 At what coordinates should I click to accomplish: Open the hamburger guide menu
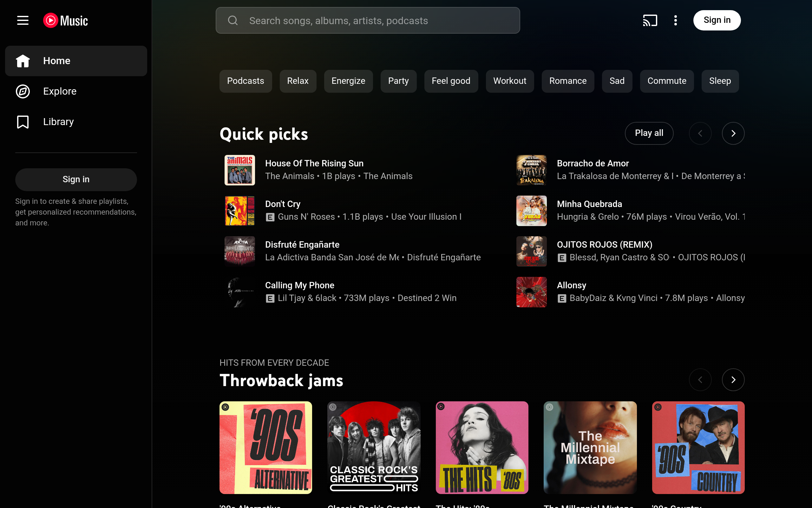point(23,21)
